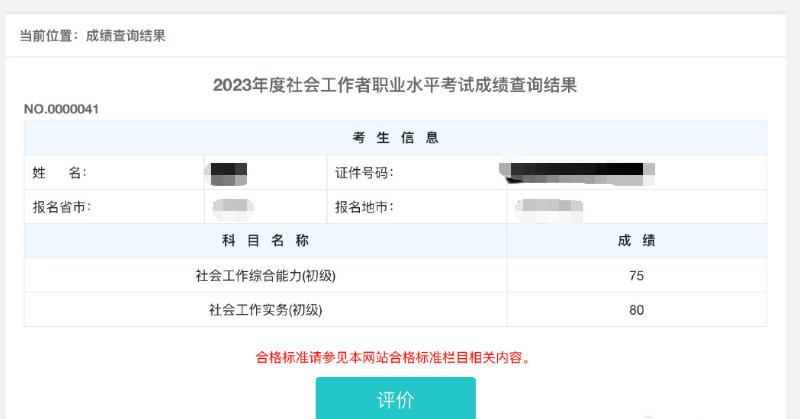This screenshot has width=800, height=419.
Task: Click the redacted ID number value
Action: click(x=575, y=173)
